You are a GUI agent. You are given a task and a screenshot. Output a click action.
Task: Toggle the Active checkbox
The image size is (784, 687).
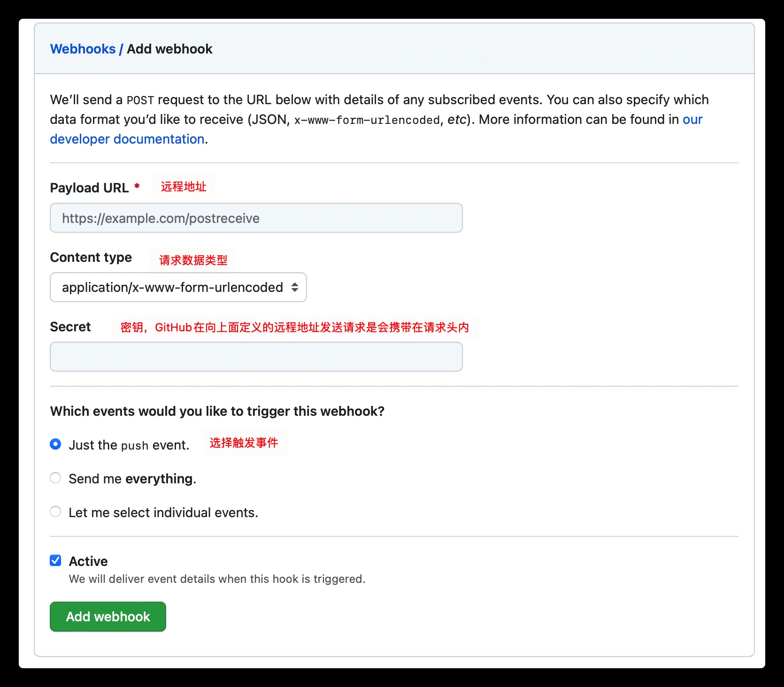click(55, 560)
